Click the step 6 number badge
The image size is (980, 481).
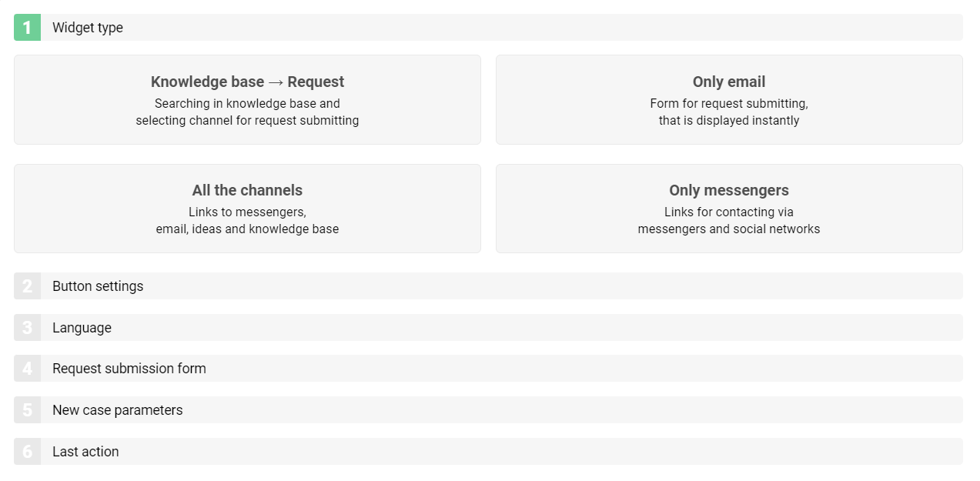(x=27, y=452)
